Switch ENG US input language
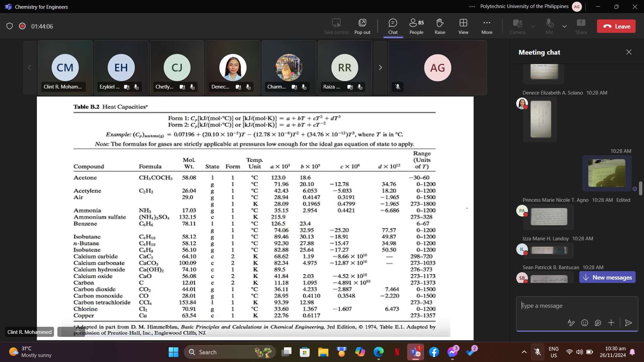The image size is (644, 362). 554,352
